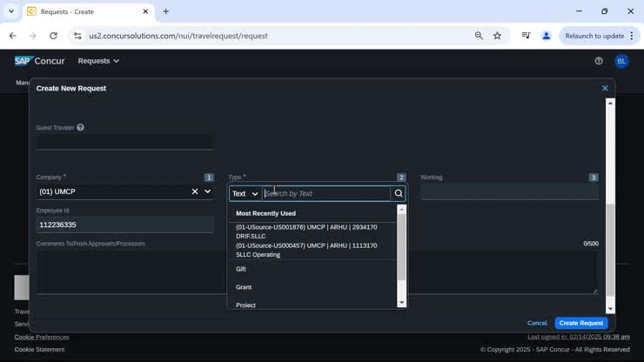The image size is (644, 362).
Task: Reload the page in the browser
Action: [x=53, y=36]
